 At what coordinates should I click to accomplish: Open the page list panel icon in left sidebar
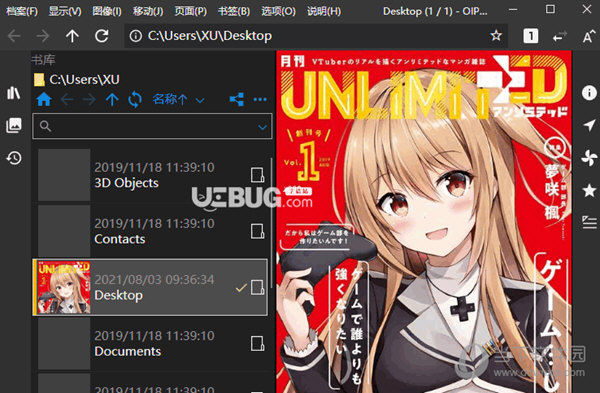14,126
